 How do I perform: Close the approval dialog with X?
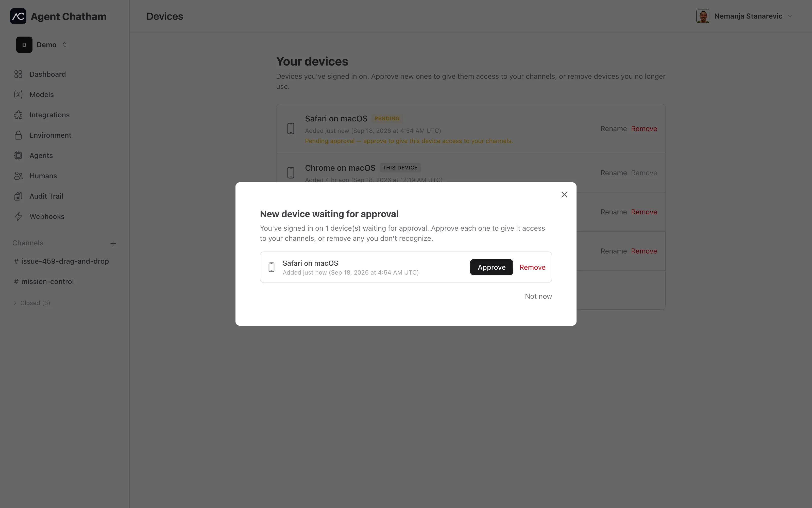pos(564,195)
